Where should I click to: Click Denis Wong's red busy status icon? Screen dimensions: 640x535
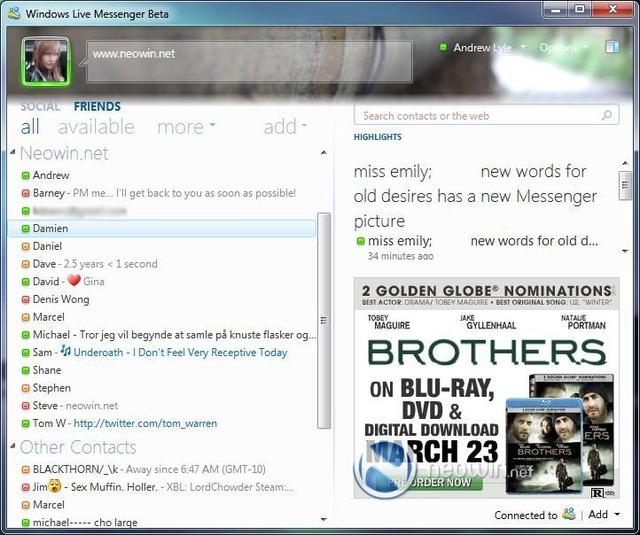click(x=25, y=300)
